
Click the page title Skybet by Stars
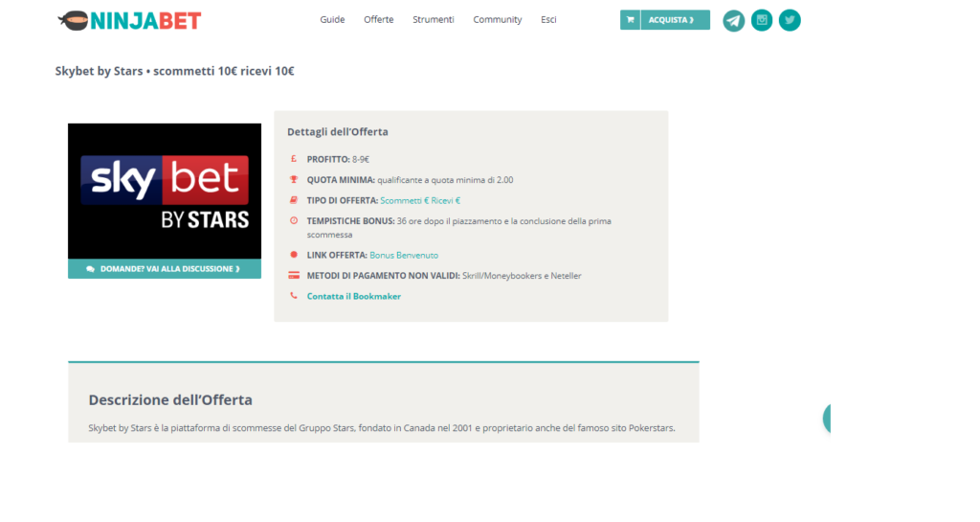point(174,71)
